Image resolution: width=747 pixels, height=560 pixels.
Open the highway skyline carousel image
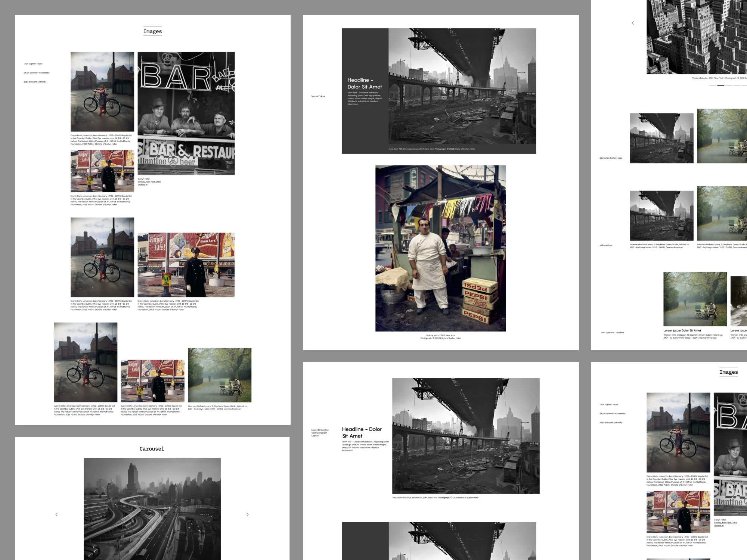coord(152,508)
